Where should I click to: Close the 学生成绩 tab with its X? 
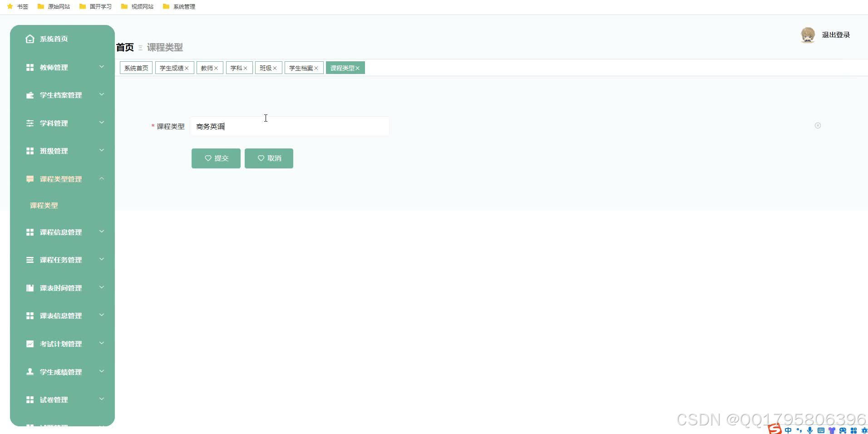point(187,68)
